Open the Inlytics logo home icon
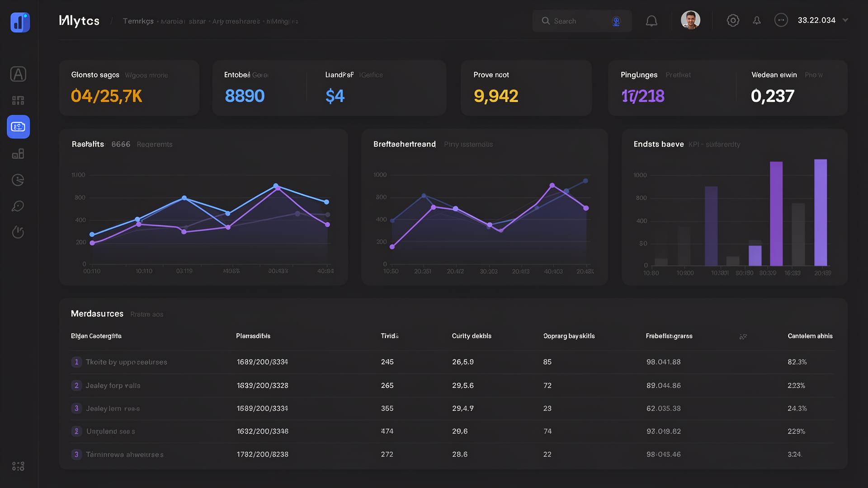Viewport: 868px width, 488px height. tap(19, 23)
